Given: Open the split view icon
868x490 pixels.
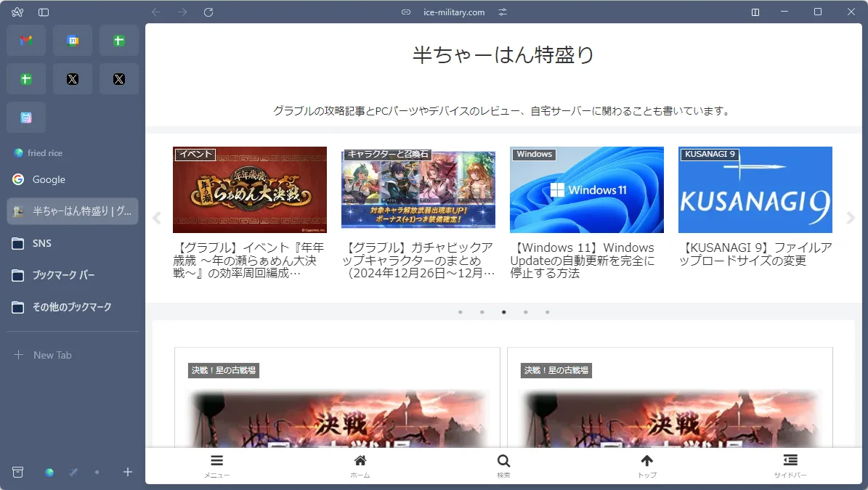Looking at the screenshot, I should coord(755,12).
